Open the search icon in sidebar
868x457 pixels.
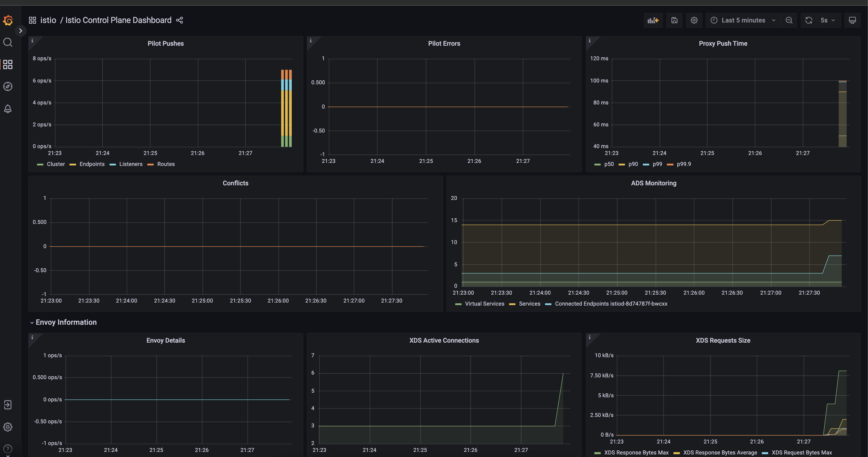pos(8,42)
